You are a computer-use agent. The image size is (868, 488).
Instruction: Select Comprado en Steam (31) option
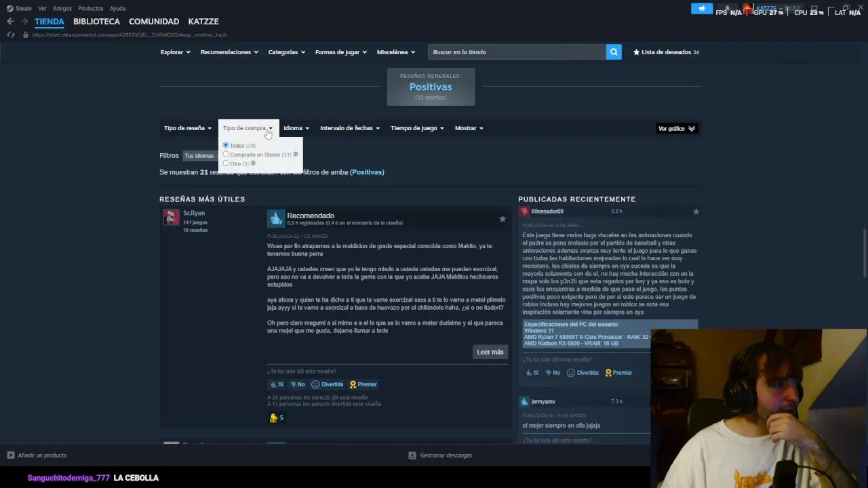(x=226, y=155)
